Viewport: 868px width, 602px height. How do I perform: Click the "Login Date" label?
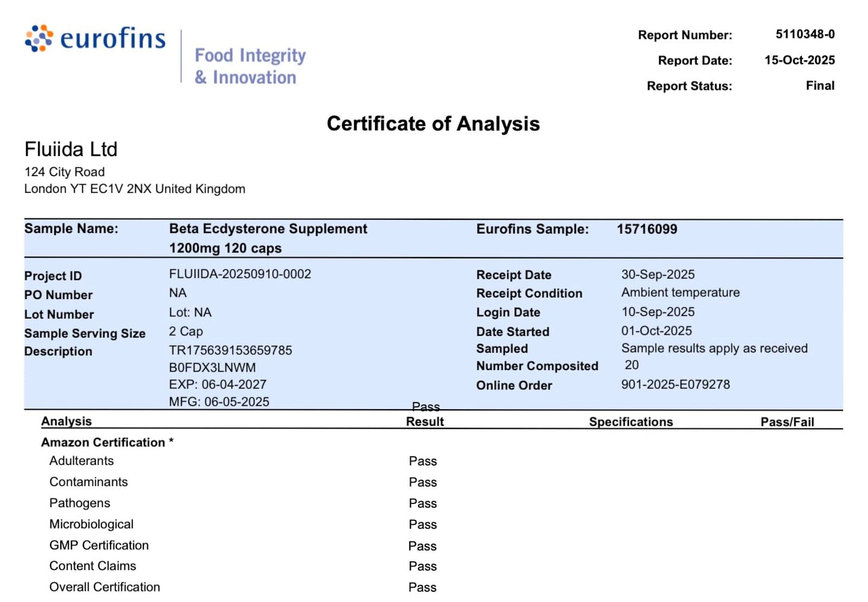(x=508, y=312)
